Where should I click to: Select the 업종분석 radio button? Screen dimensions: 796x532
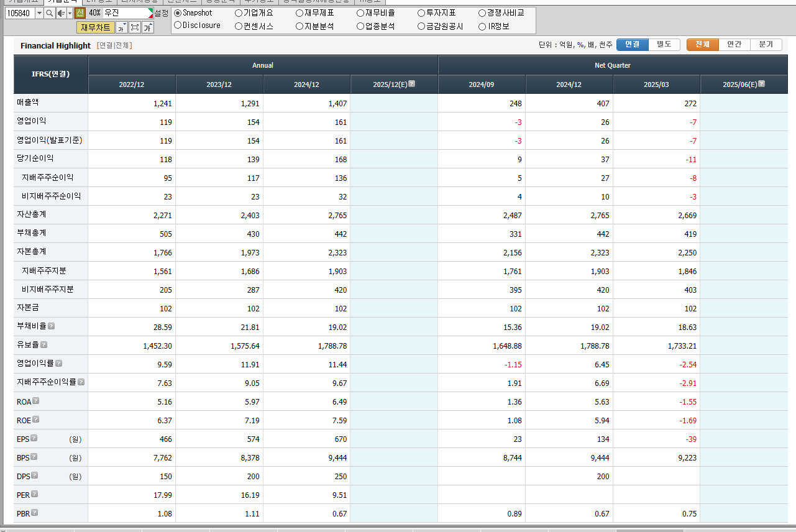pos(361,26)
